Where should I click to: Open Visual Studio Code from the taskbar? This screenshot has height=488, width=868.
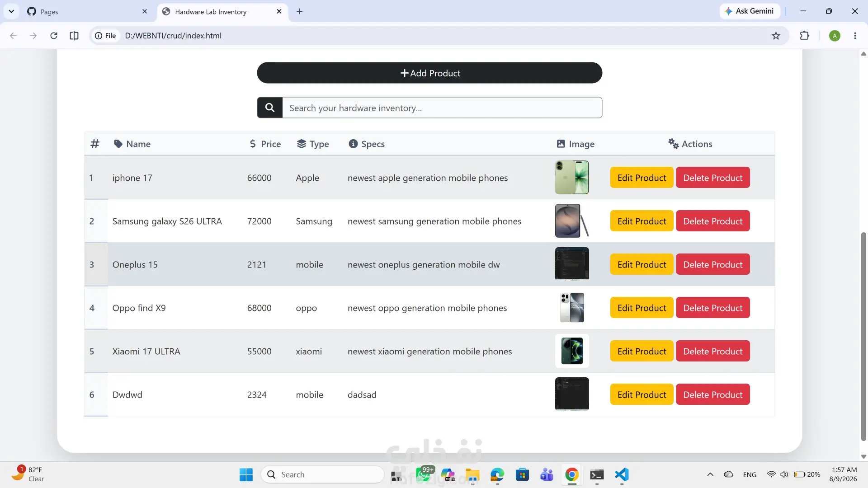(x=622, y=474)
